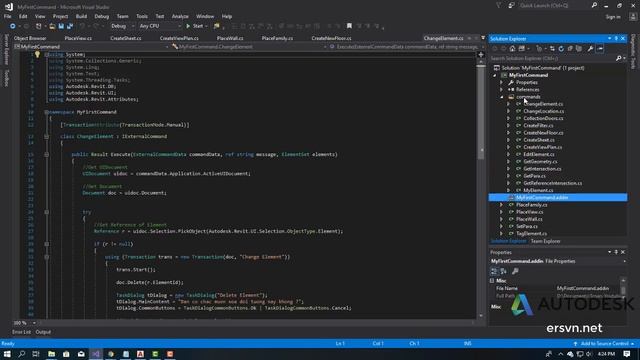640x360 pixels.
Task: Click the Quick Launch search field
Action: pos(553,5)
